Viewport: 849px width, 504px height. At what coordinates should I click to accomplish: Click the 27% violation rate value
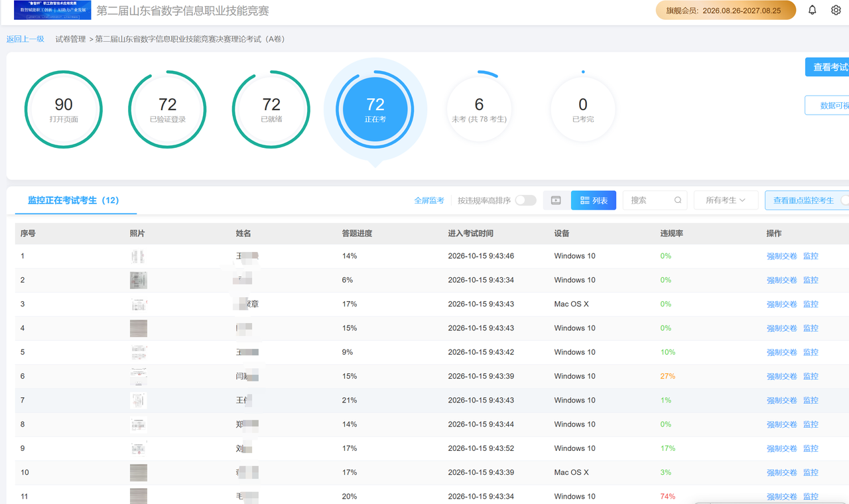[x=668, y=376]
